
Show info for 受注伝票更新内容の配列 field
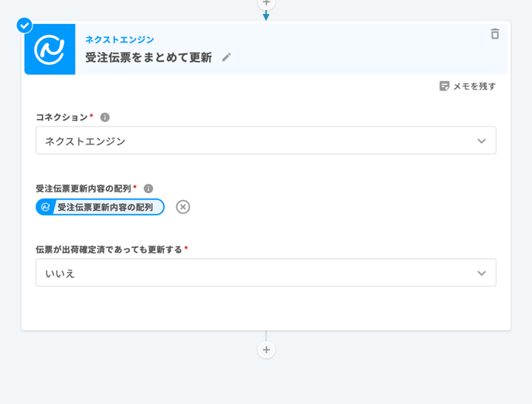148,188
